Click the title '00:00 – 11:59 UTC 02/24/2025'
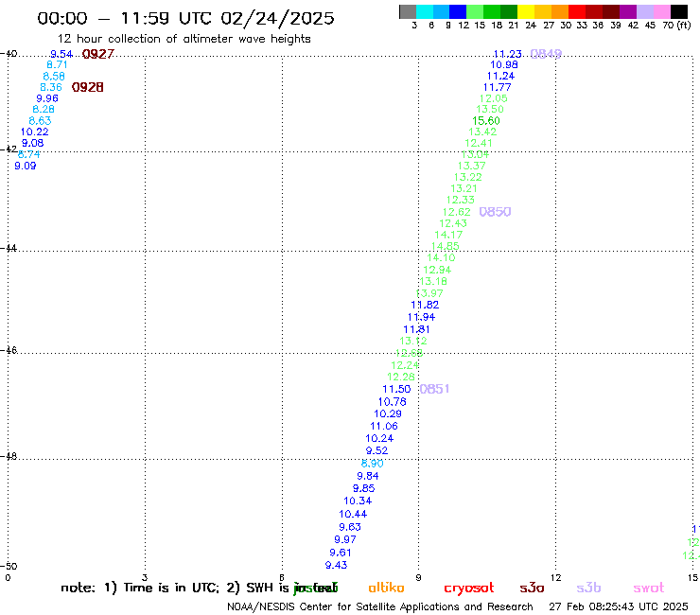Image resolution: width=700 pixels, height=615 pixels. pos(185,18)
